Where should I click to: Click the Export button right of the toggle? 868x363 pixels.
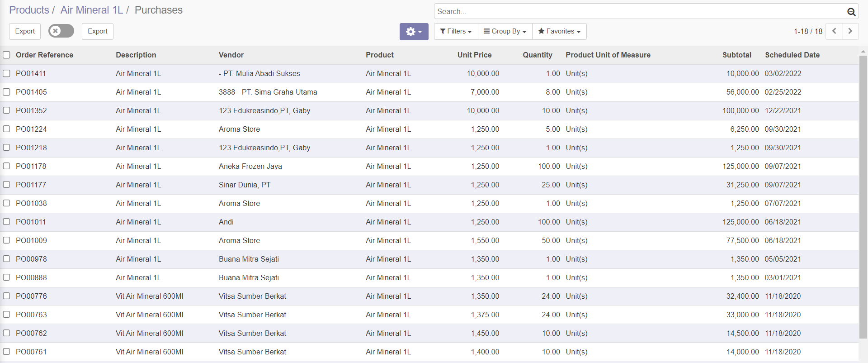[98, 31]
